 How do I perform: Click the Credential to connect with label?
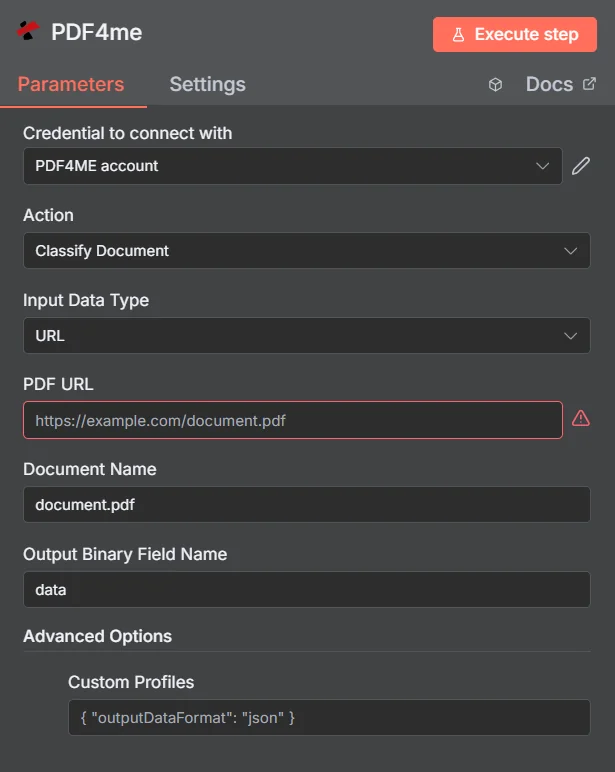(128, 133)
